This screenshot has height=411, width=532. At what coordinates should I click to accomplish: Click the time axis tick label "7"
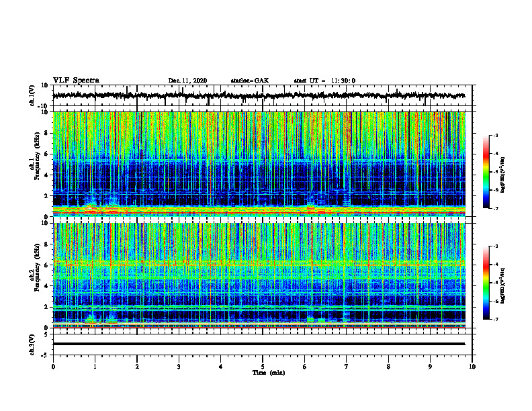pyautogui.click(x=347, y=367)
